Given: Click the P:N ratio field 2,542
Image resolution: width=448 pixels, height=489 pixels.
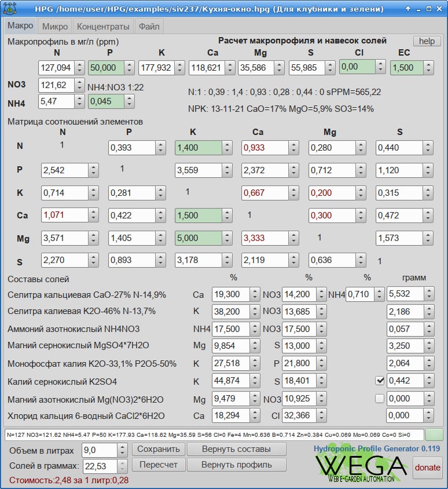Looking at the screenshot, I should tap(65, 170).
